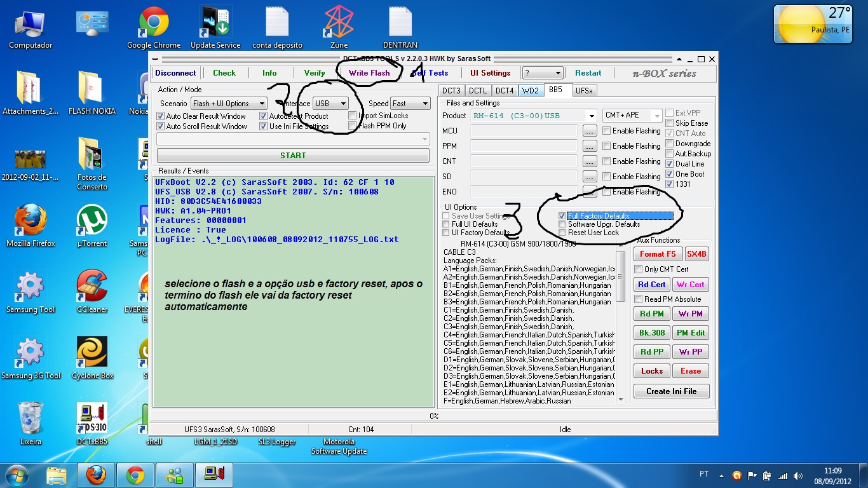Image resolution: width=868 pixels, height=488 pixels.
Task: Open the weather gadget showing 27°
Action: pyautogui.click(x=814, y=25)
